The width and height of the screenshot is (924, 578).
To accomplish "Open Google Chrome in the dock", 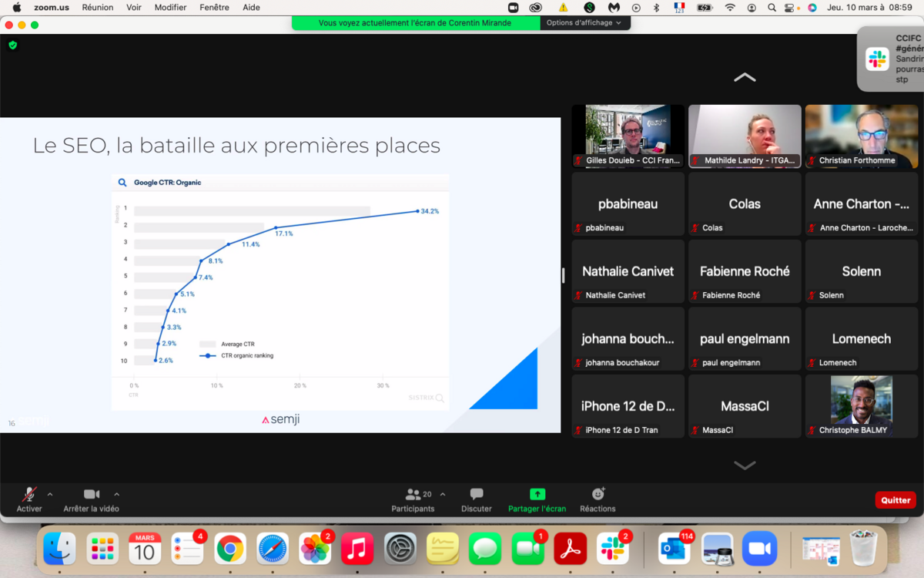I will [230, 549].
